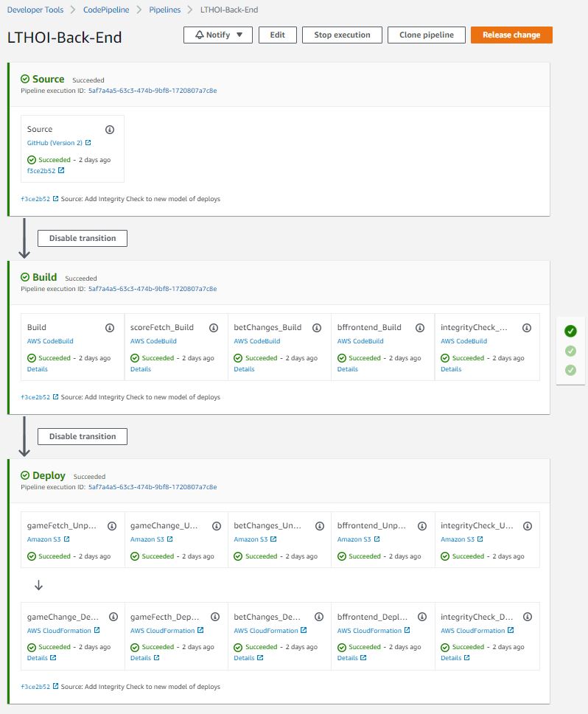Screen dimensions: 588x714
Task: Select the dark green check in stage status panel
Action: (570, 331)
